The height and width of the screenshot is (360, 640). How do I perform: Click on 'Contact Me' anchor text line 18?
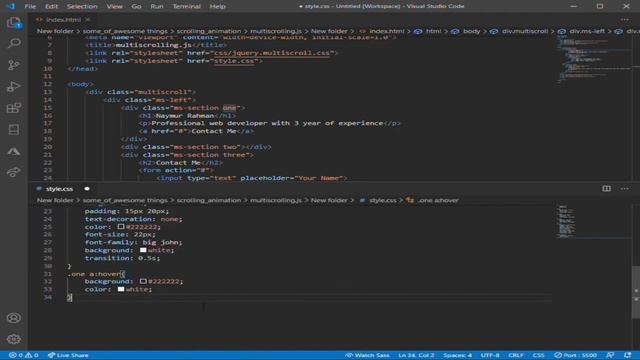[213, 131]
